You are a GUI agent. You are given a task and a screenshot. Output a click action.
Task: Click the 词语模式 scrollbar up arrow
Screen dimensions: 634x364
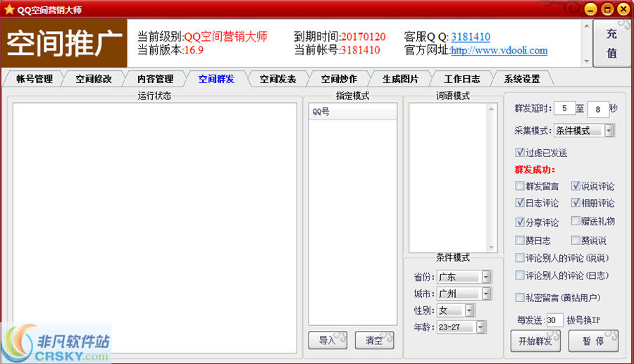click(x=492, y=108)
